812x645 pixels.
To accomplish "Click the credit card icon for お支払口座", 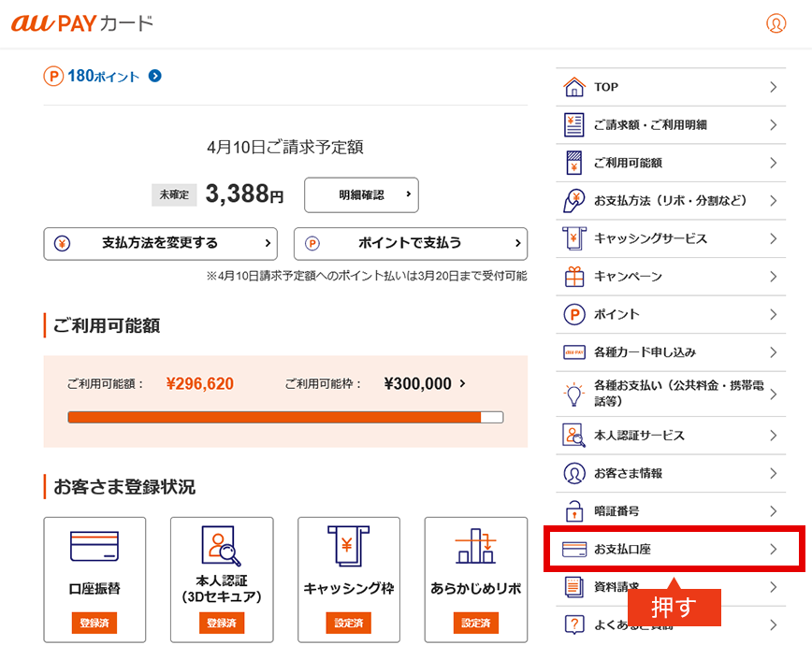I will pyautogui.click(x=573, y=550).
